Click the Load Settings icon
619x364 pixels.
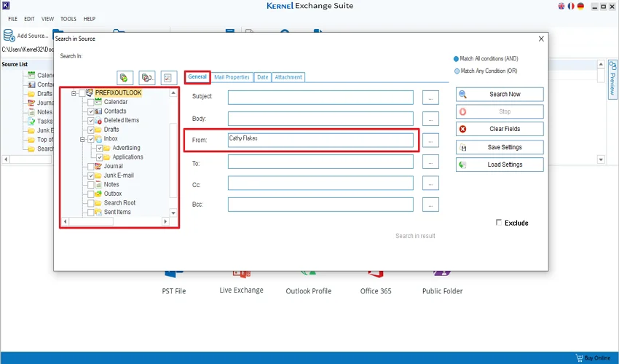(462, 165)
